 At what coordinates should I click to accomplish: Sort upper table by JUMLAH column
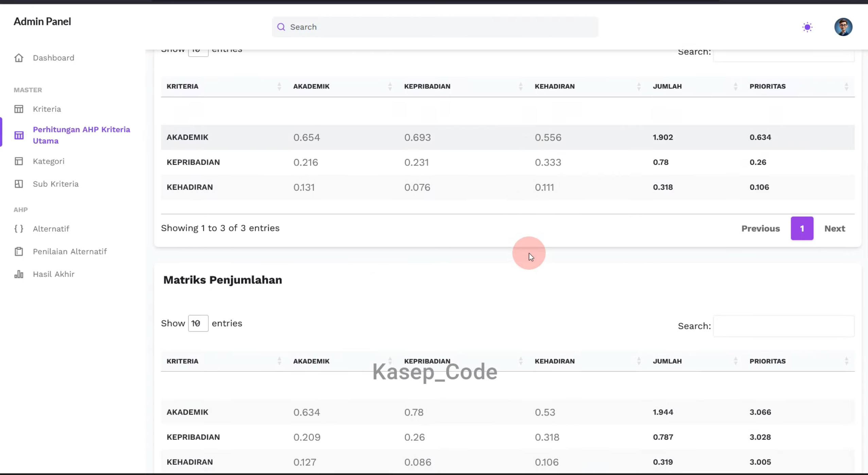[735, 86]
